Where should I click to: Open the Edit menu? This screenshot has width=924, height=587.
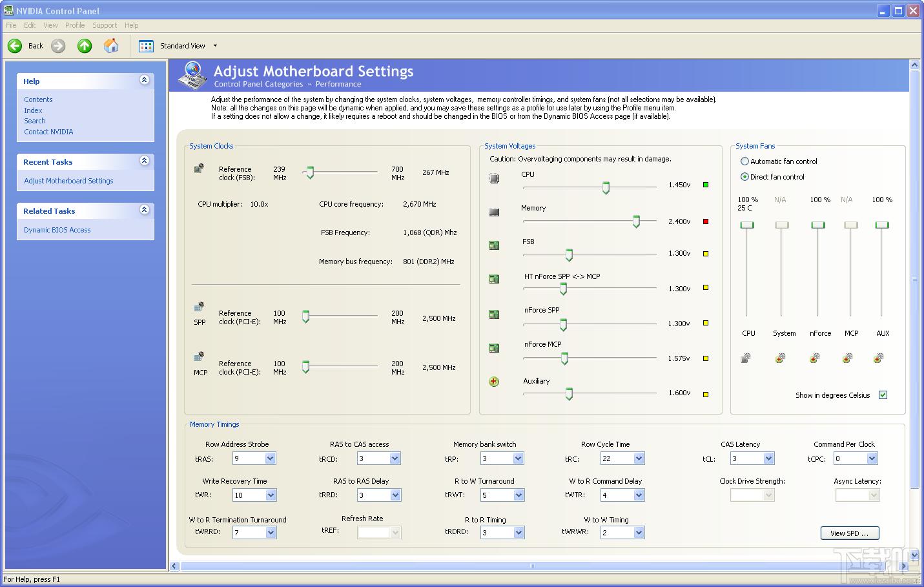[30, 25]
